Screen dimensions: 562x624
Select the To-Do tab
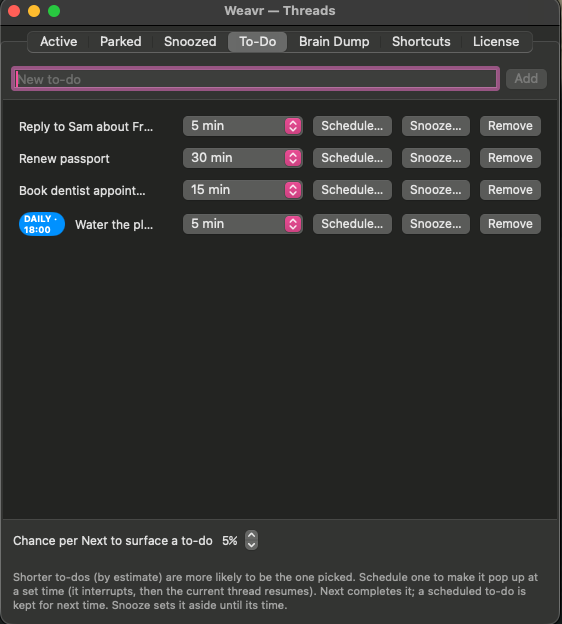coord(258,41)
